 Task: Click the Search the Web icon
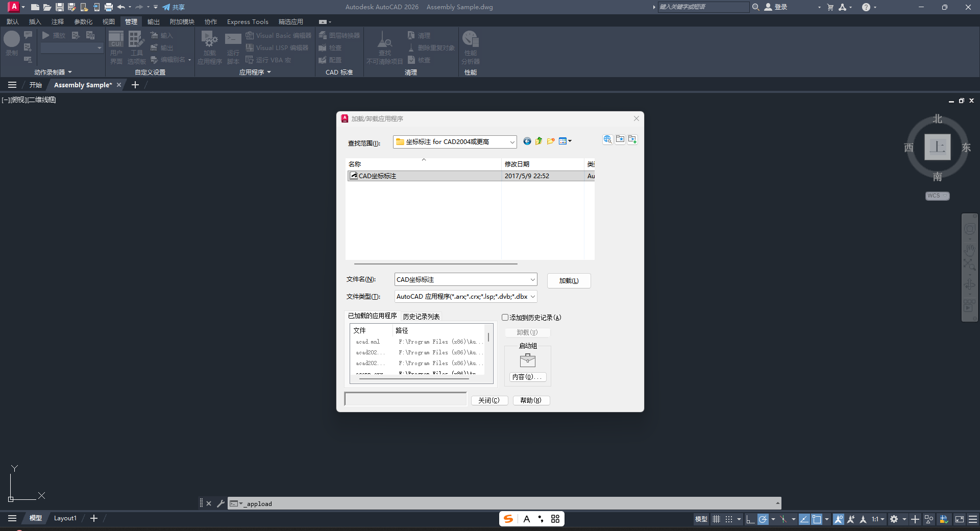point(607,139)
